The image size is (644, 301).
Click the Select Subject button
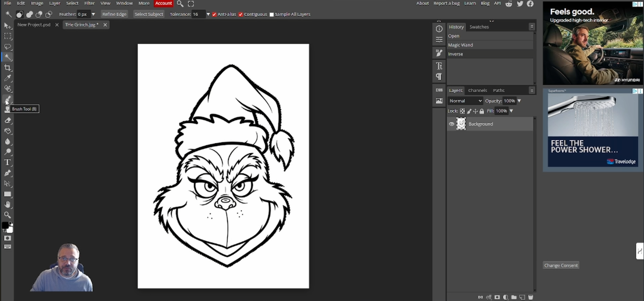pos(149,14)
